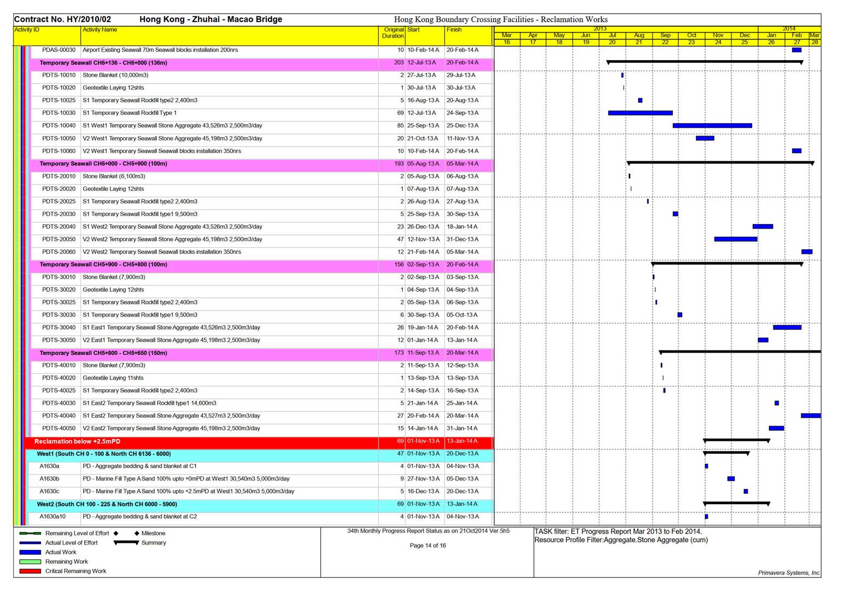Viewport: 868px width, 614px height.
Task: Click activity ID PDTS-10010
Action: [59, 75]
